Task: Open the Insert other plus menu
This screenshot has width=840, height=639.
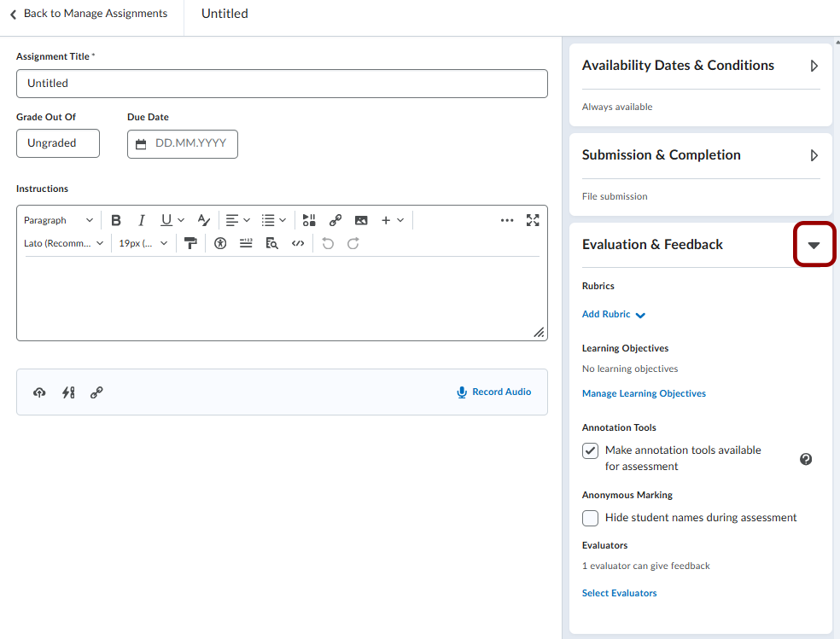Action: point(392,220)
